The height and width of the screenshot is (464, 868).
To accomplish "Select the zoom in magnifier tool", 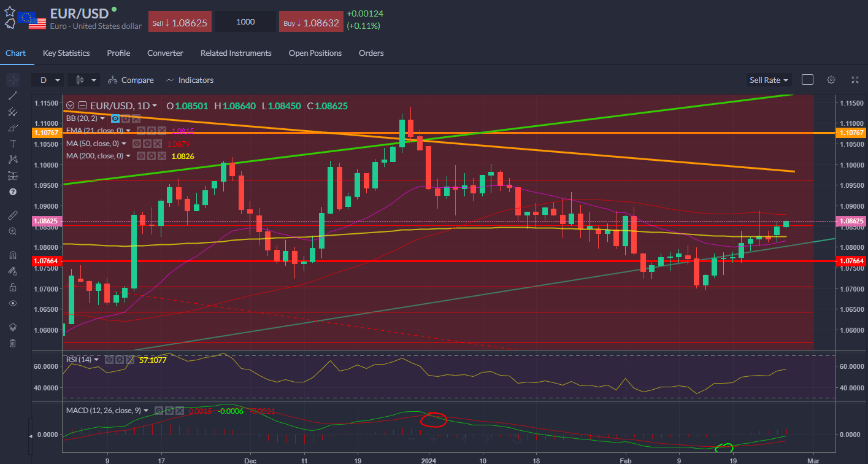I will [13, 231].
